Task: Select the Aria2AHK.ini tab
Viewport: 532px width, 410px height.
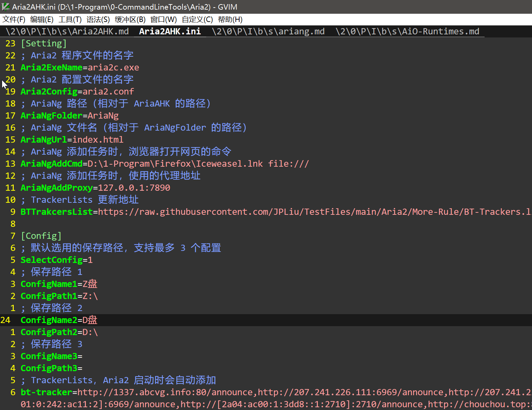Action: click(170, 32)
